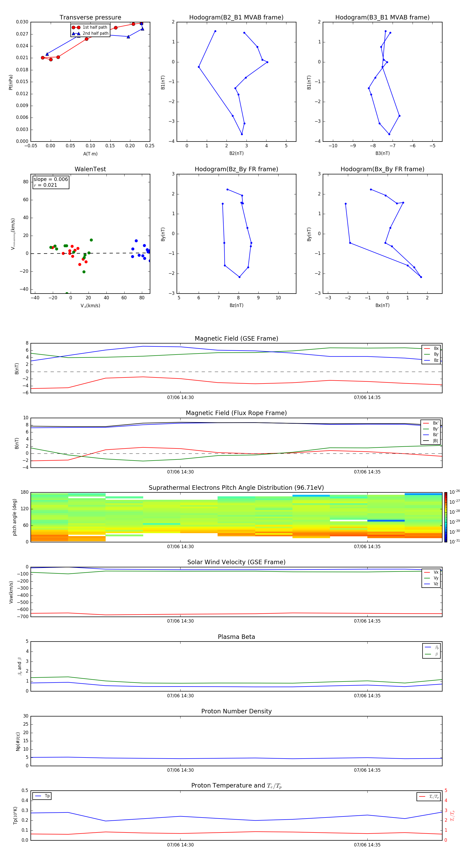473x868 pixels.
Task: Click '07/06 14:35' under Proton Number Density plot
Action: coord(367,770)
